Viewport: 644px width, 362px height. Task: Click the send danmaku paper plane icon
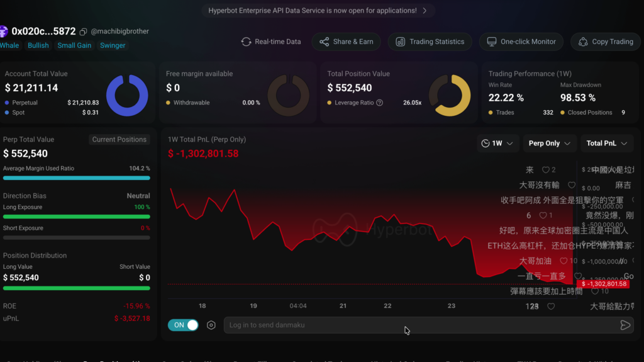(x=625, y=325)
